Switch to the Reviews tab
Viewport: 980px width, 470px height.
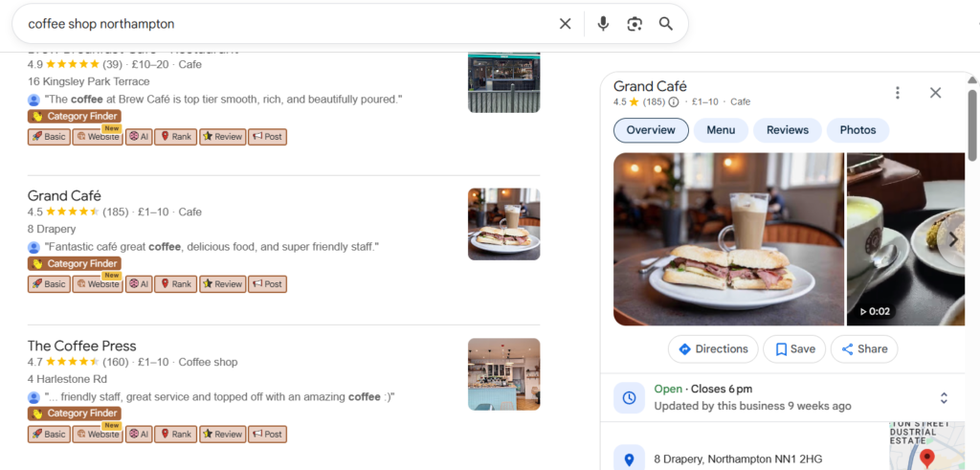788,130
